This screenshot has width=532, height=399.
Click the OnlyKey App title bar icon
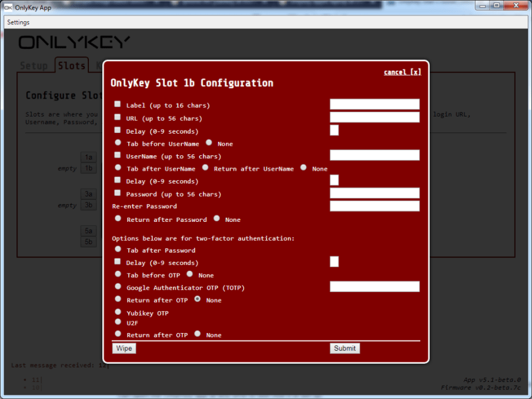pos(8,7)
